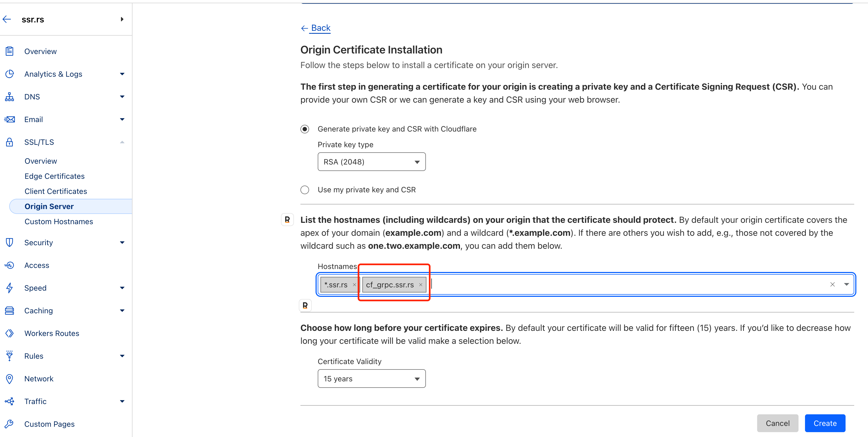
Task: Select Generate private key and CSR with Cloudflare
Action: coord(304,129)
